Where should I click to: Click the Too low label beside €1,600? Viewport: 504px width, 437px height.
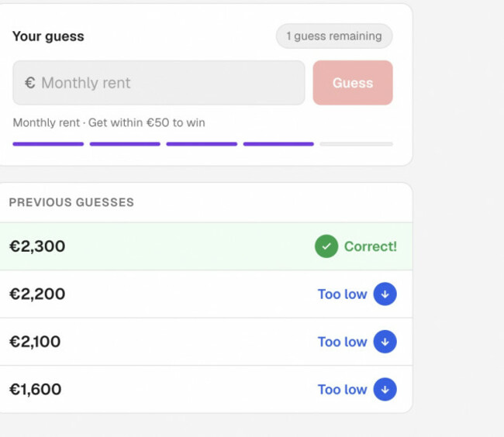tap(342, 390)
